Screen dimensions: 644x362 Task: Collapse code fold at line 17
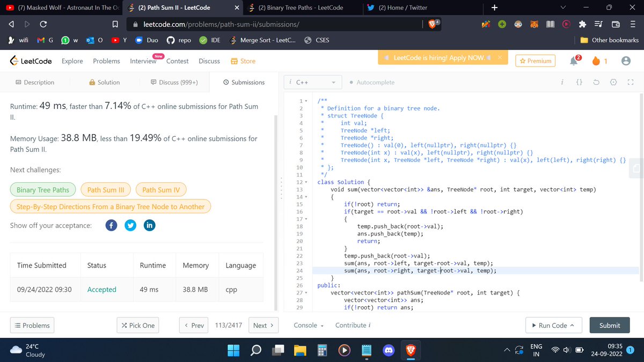pyautogui.click(x=305, y=219)
